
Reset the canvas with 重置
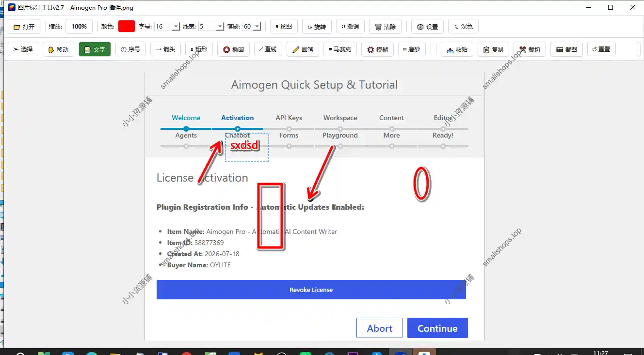(601, 49)
